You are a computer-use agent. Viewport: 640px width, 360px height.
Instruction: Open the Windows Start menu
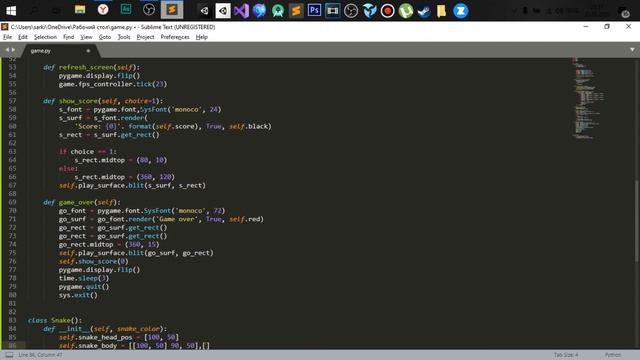pyautogui.click(x=11, y=11)
